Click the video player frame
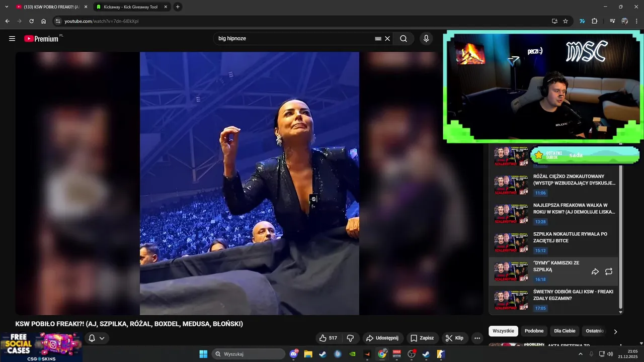Viewport: 644px width, 362px height. [x=250, y=184]
